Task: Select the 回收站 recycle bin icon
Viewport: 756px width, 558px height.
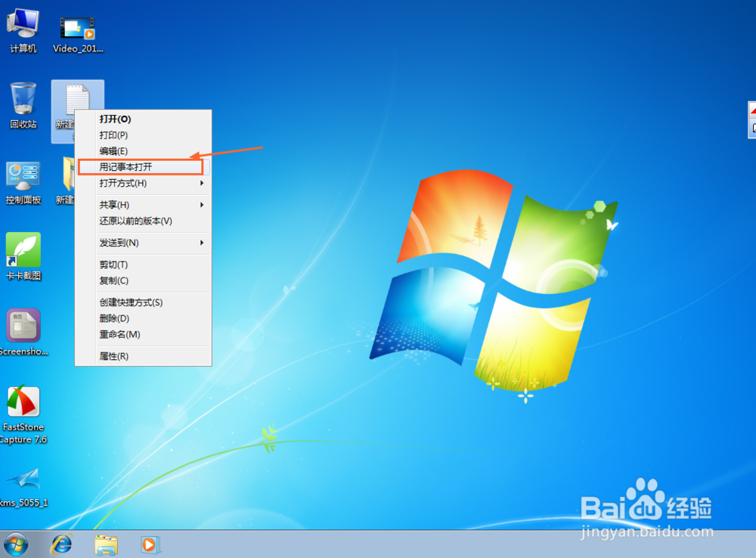Action: click(x=23, y=106)
